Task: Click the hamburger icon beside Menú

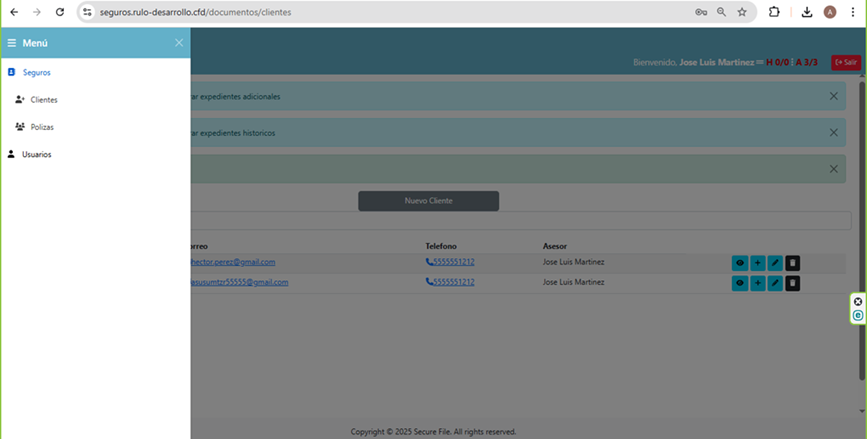Action: click(12, 43)
